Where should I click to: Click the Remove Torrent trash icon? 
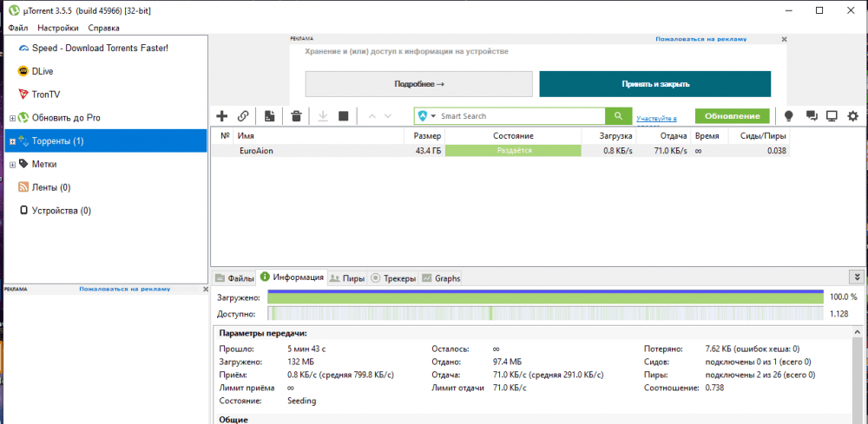pyautogui.click(x=296, y=116)
